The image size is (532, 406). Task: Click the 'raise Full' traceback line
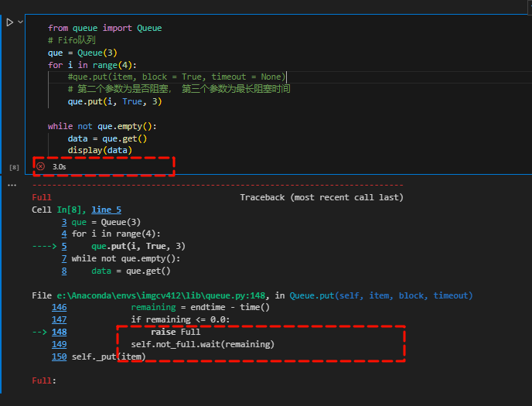pyautogui.click(x=176, y=332)
